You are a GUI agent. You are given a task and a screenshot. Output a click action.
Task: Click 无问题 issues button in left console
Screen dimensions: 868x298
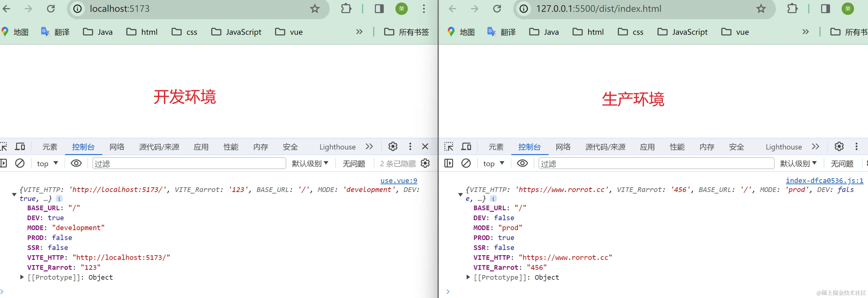pyautogui.click(x=354, y=164)
